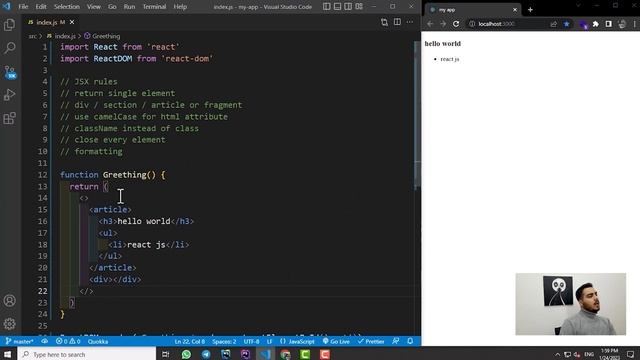
Task: Open a new Chrome tab
Action: pyautogui.click(x=530, y=9)
